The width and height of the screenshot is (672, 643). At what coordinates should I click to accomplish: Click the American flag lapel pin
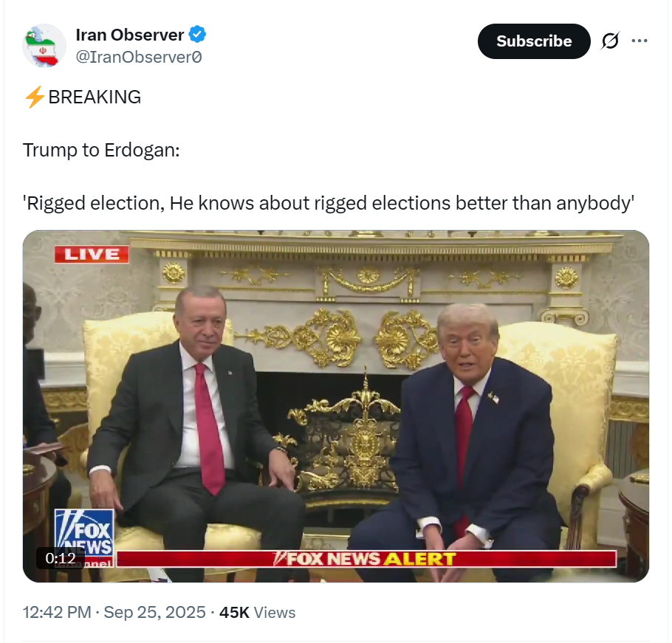(493, 398)
